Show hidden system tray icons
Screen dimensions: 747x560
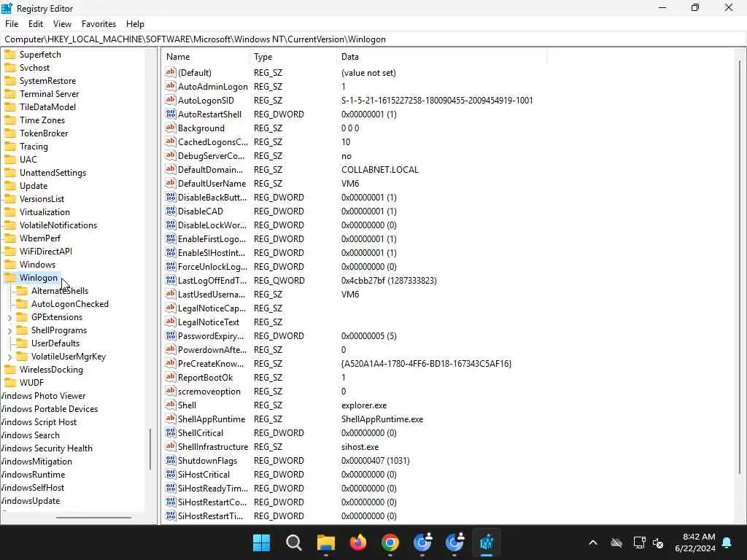593,542
